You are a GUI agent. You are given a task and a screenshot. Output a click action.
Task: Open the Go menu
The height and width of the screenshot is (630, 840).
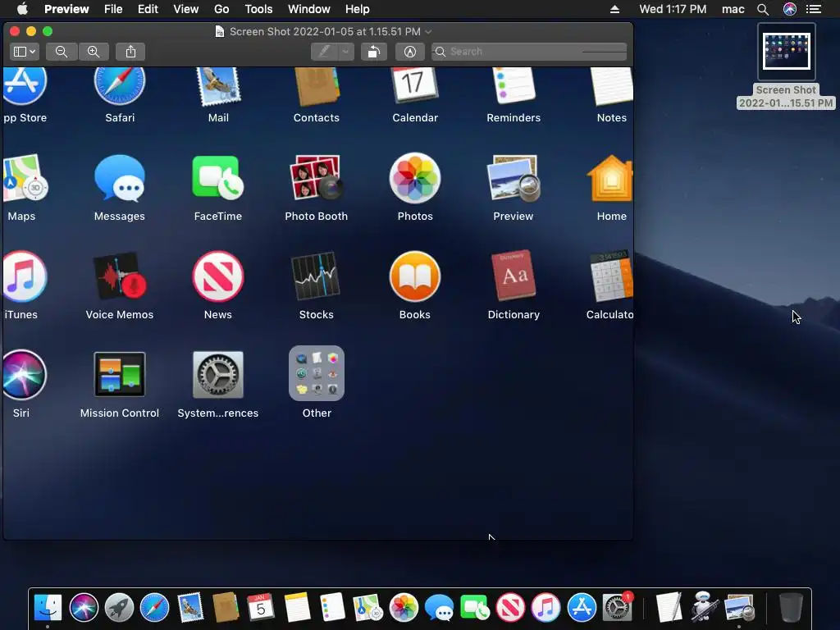pos(221,9)
